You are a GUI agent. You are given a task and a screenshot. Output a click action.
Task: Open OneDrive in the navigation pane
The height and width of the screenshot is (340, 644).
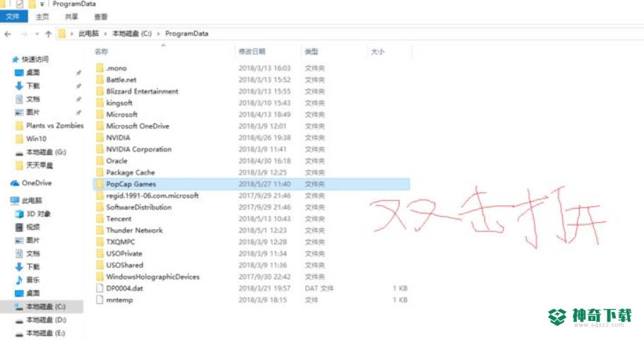point(37,183)
